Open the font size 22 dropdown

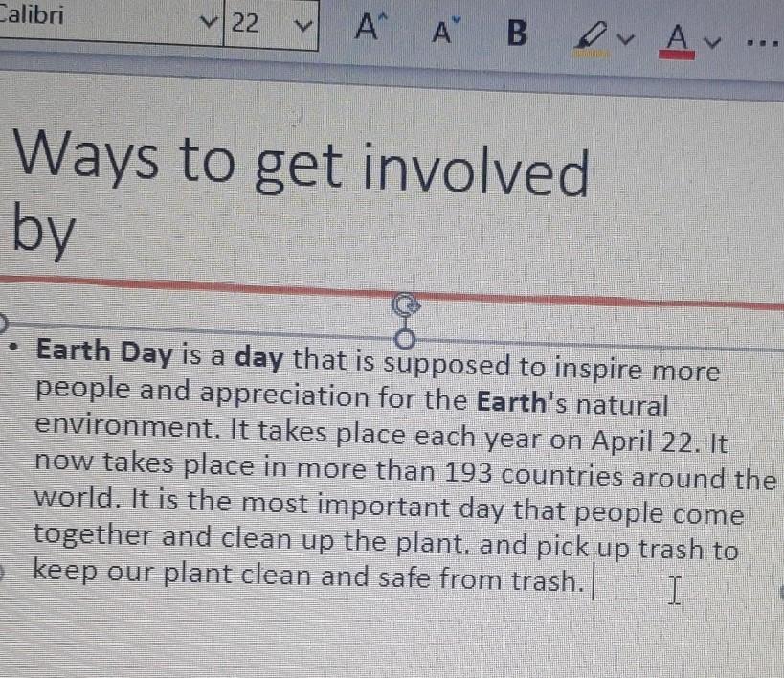point(302,25)
